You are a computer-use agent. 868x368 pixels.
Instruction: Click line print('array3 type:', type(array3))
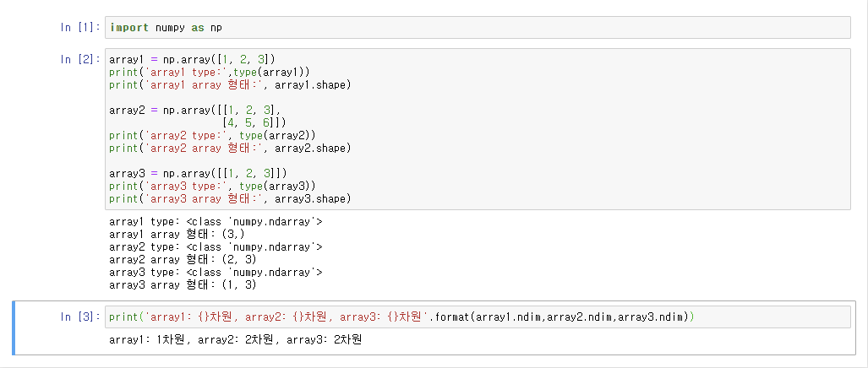click(x=213, y=187)
